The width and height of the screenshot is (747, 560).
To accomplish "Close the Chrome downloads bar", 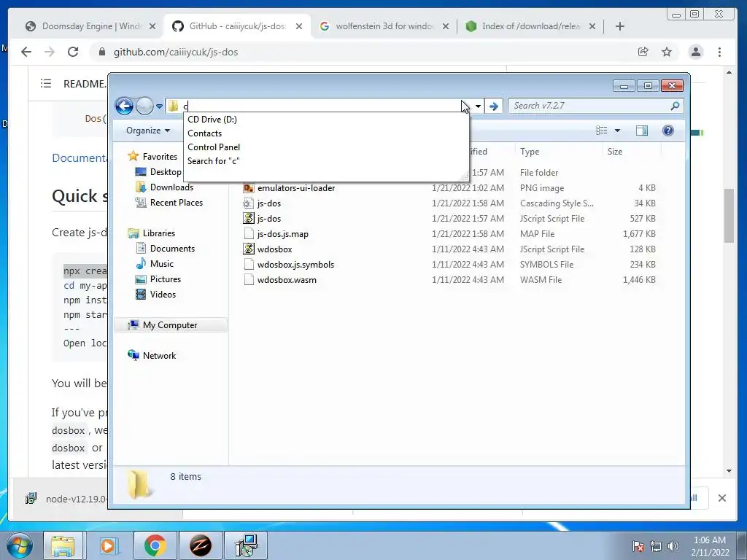I will click(x=721, y=498).
